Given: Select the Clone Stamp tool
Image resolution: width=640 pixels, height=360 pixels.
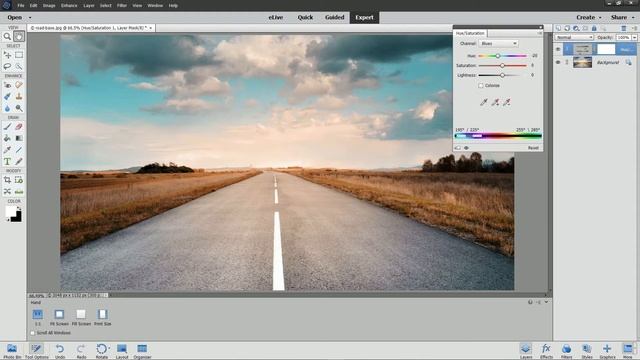Looking at the screenshot, I should (x=19, y=97).
